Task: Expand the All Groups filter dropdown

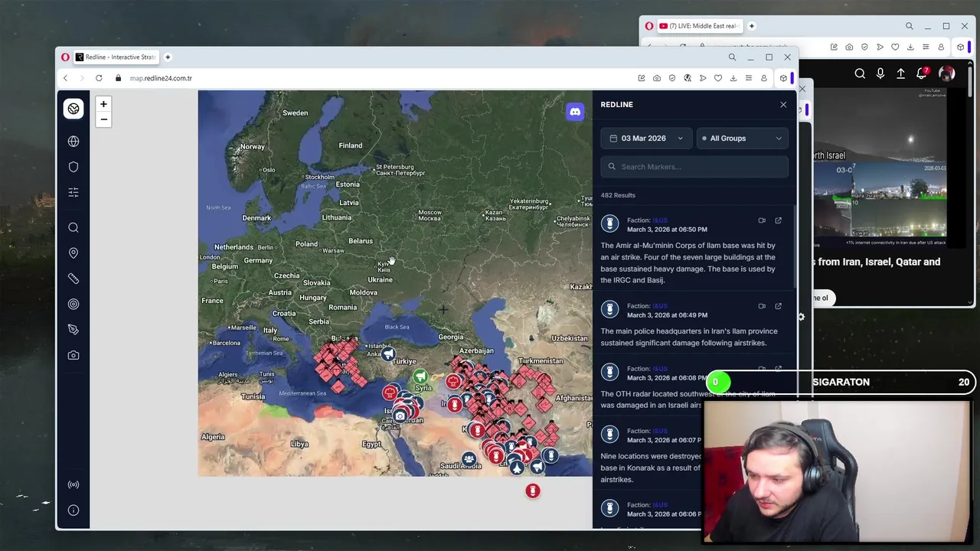Action: pos(742,139)
